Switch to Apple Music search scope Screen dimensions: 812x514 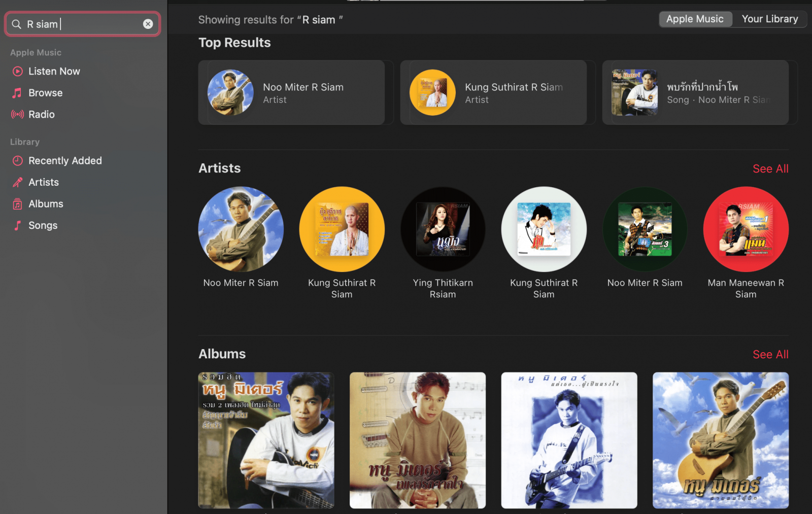click(695, 19)
